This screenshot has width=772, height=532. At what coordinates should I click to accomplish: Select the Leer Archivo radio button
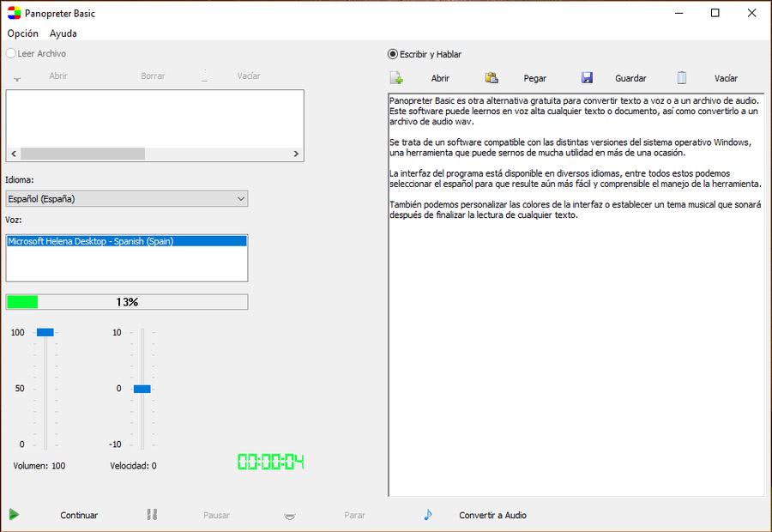[x=11, y=53]
